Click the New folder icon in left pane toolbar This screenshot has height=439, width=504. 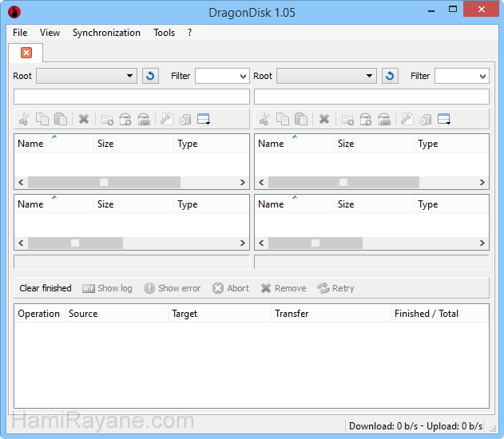107,120
